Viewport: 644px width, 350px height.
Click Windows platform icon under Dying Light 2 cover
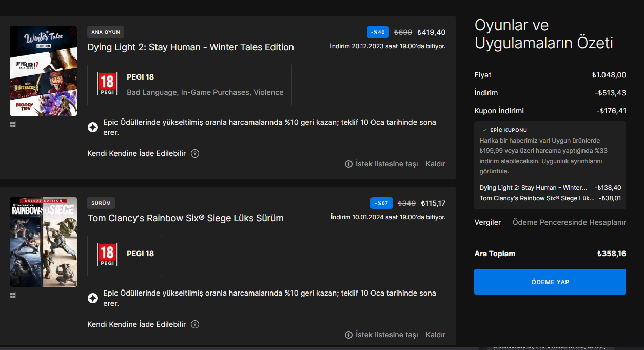13,124
